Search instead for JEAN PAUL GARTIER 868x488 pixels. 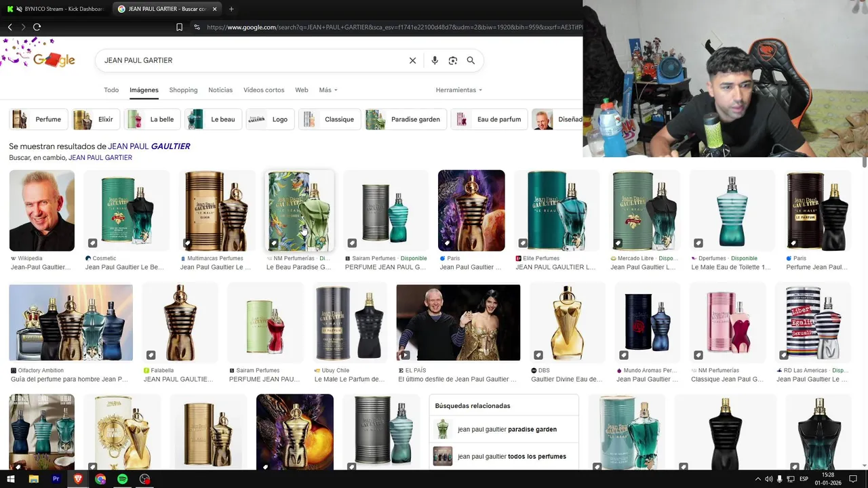100,158
